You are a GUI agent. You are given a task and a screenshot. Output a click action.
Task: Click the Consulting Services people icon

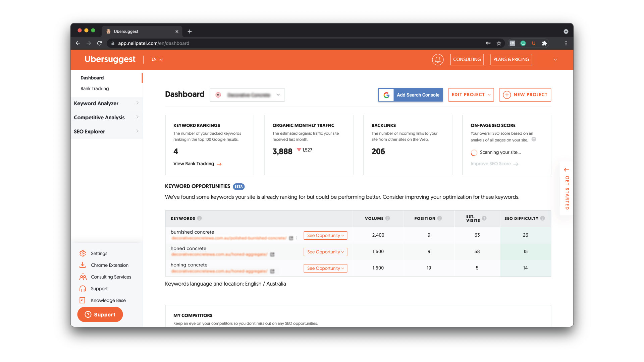pos(83,277)
